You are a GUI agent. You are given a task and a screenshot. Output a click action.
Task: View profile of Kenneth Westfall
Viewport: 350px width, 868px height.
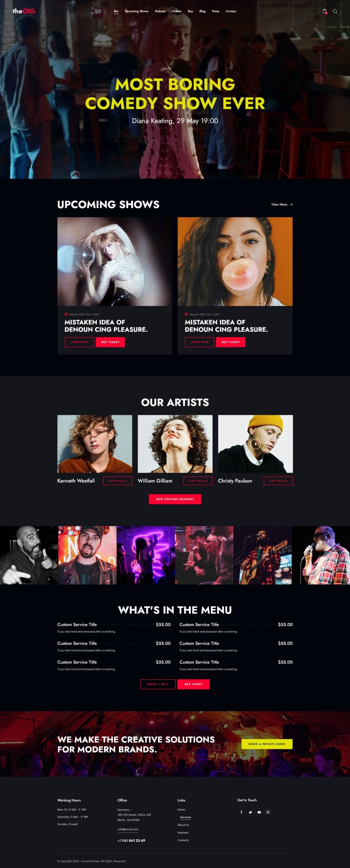coord(118,481)
